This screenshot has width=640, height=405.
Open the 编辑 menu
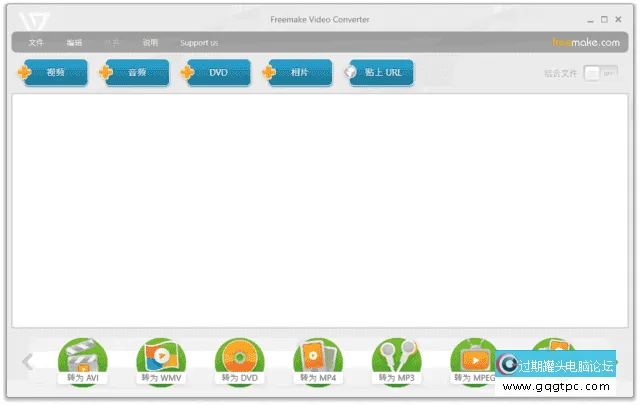(x=74, y=43)
